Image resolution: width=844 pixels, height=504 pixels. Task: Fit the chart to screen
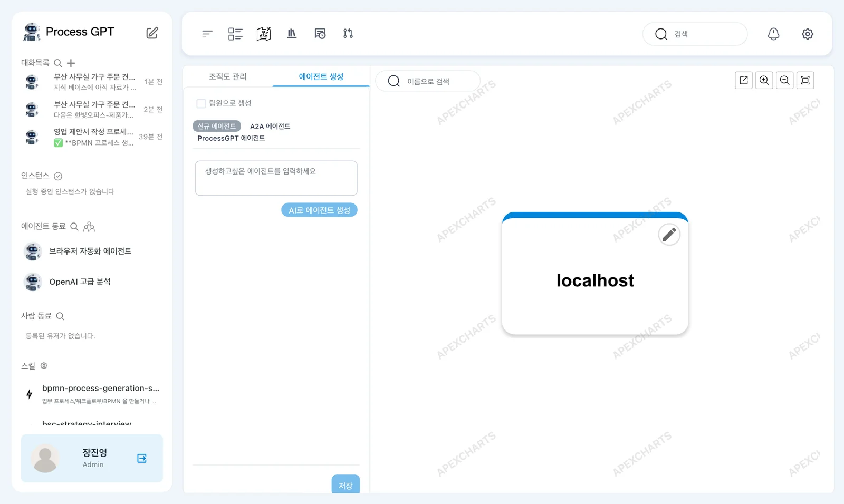[805, 80]
